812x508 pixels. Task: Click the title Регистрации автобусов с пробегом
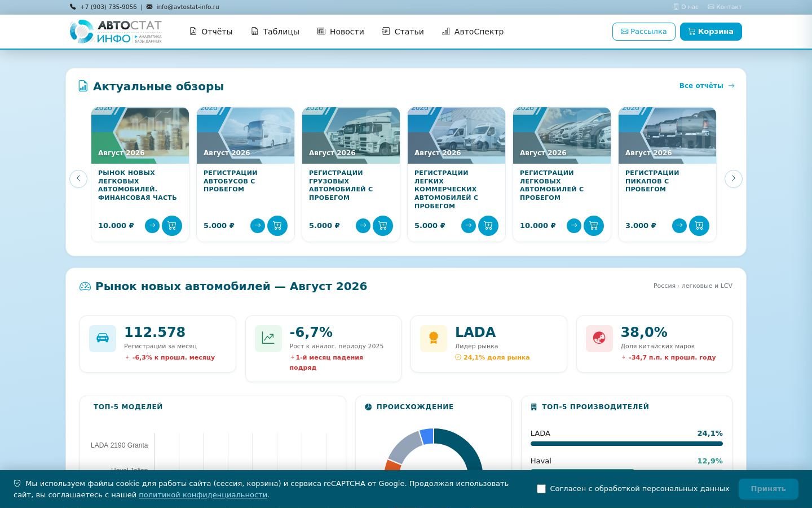231,181
